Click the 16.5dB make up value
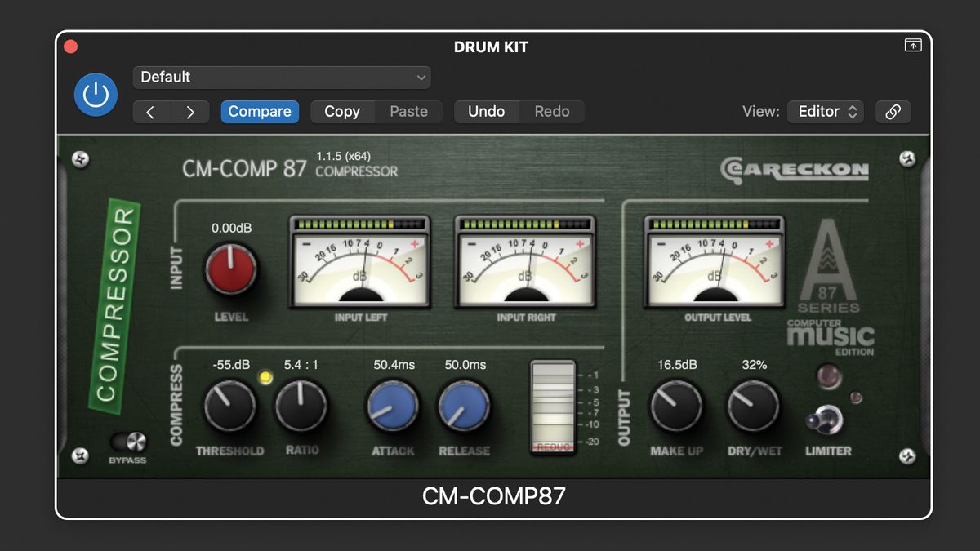Image resolution: width=980 pixels, height=551 pixels. tap(678, 365)
